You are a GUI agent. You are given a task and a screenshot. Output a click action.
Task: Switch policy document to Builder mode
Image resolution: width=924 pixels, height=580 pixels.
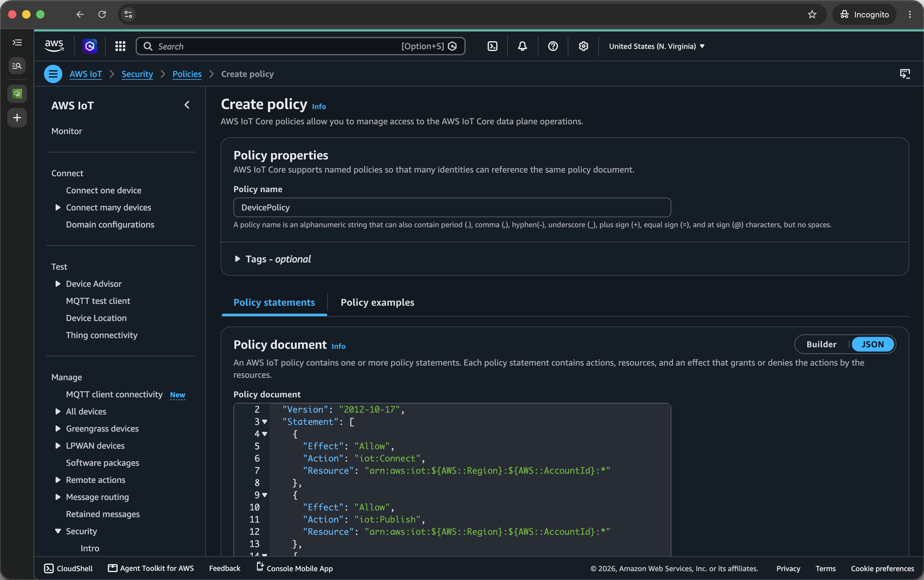821,345
